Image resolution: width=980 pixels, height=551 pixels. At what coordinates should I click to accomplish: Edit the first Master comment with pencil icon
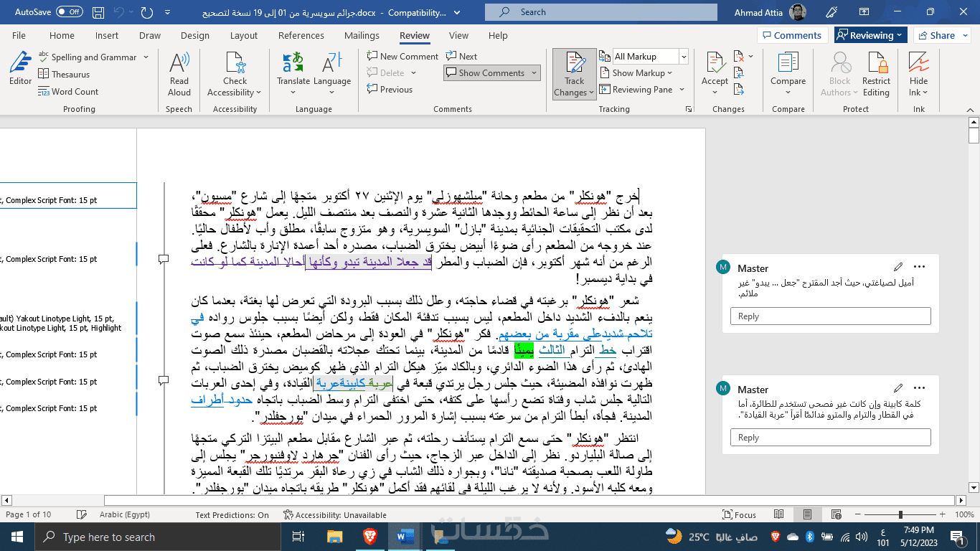(x=898, y=268)
